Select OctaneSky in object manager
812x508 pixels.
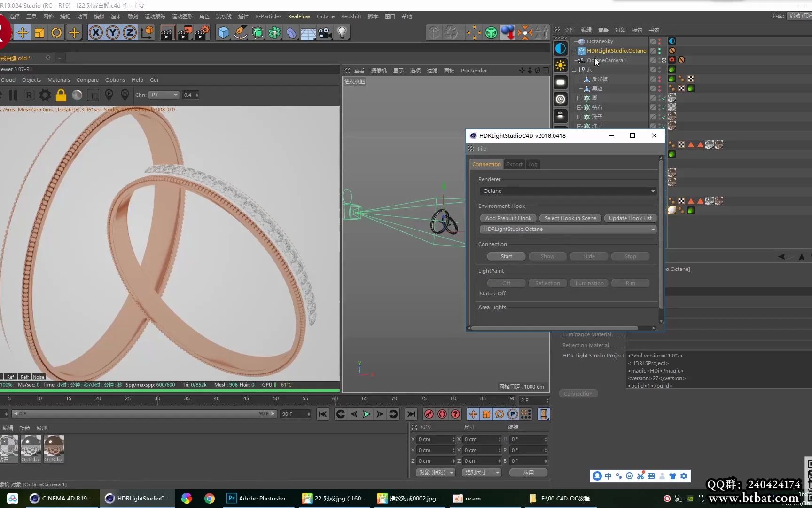600,41
